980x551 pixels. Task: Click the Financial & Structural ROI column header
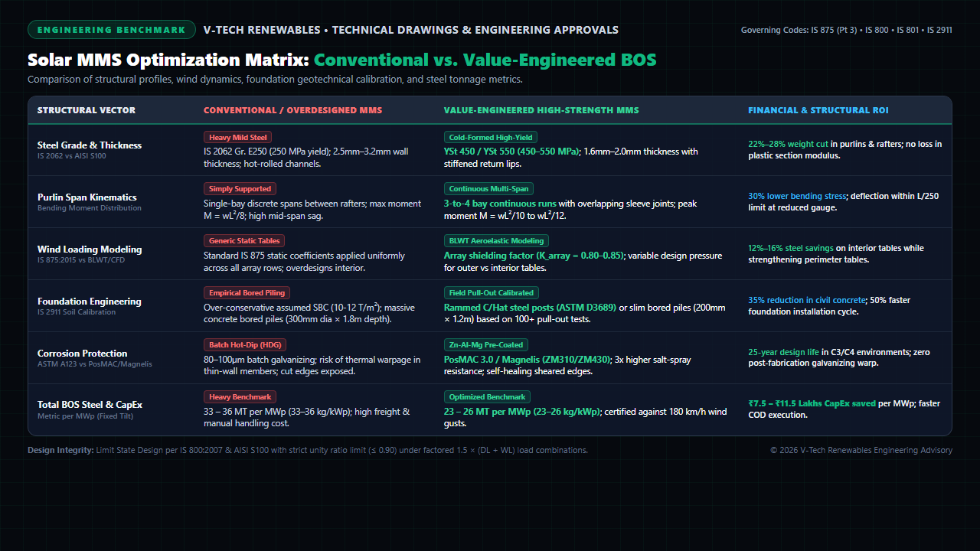(818, 110)
